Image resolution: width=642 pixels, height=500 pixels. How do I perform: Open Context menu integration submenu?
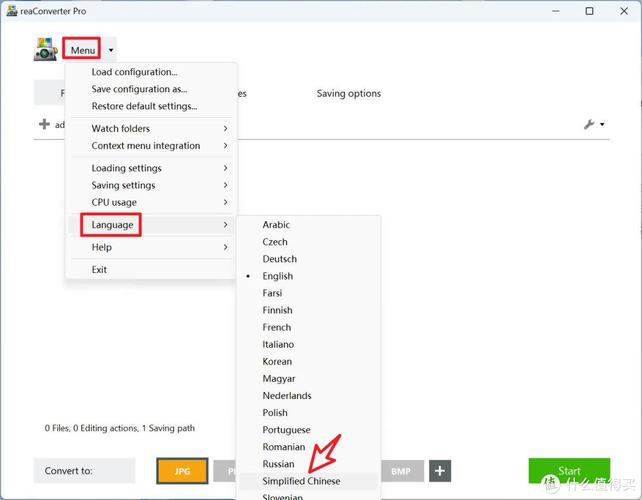coord(151,146)
